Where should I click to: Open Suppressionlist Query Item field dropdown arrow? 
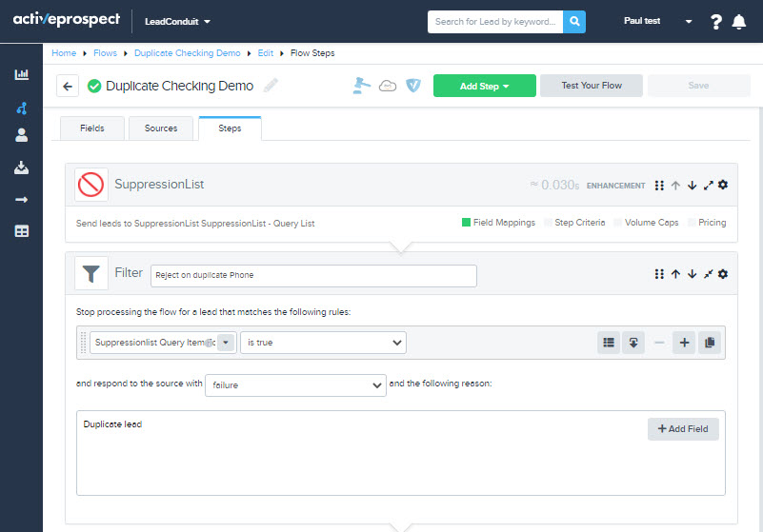(226, 343)
